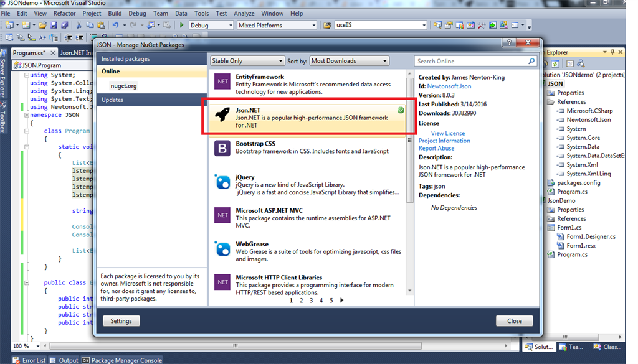Click magnifier icon in Search Online box
This screenshot has height=364, width=638.
coord(531,61)
